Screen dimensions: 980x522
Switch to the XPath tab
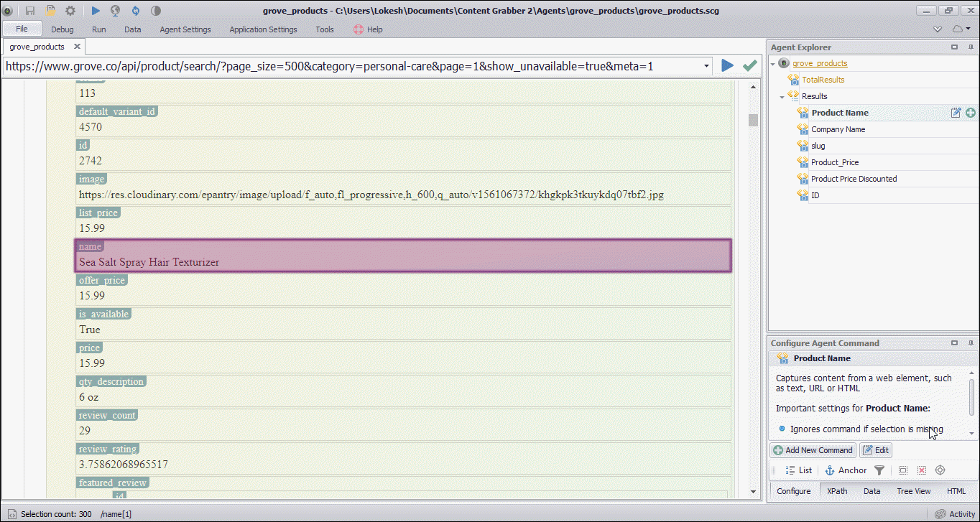tap(837, 491)
